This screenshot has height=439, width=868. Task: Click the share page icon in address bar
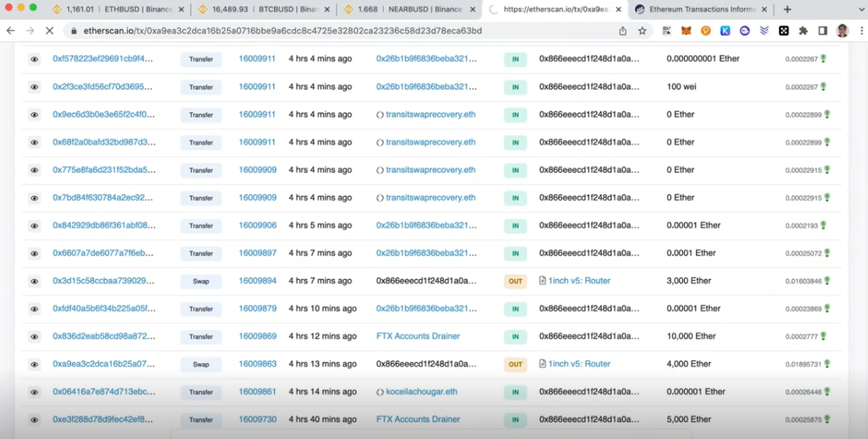click(623, 31)
